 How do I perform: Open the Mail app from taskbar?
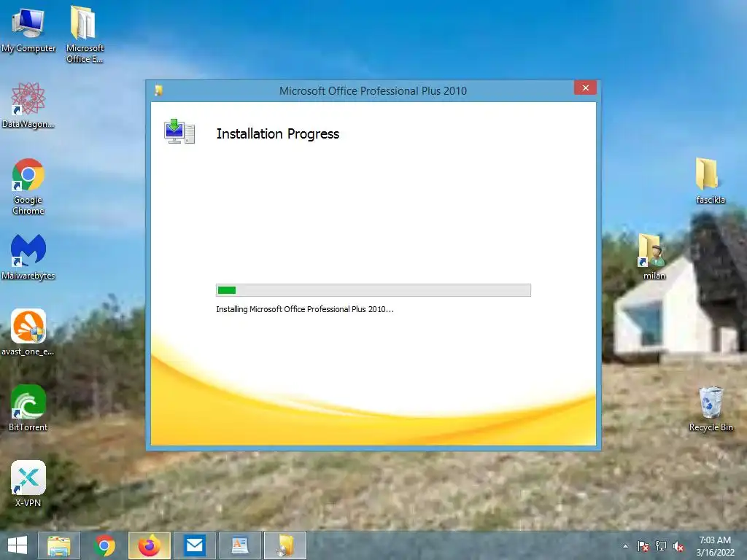[194, 545]
